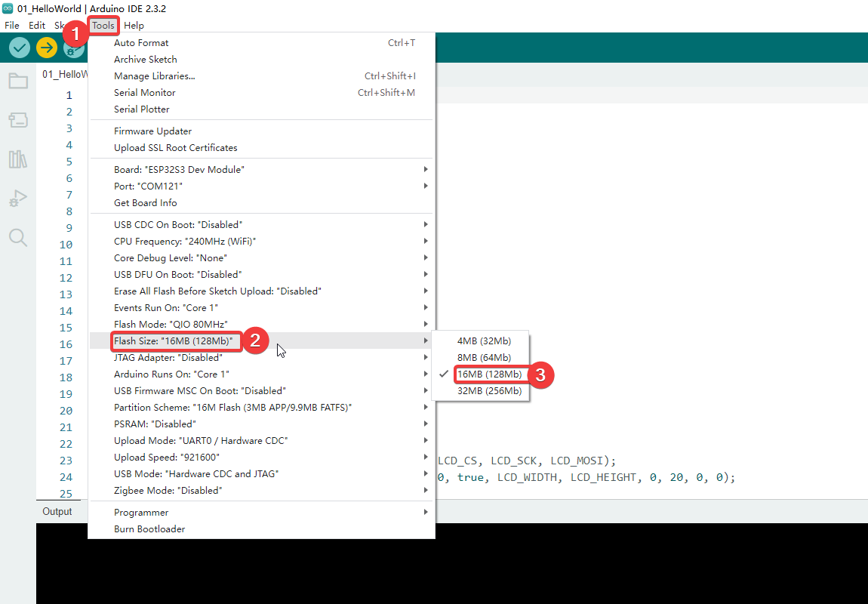Open the Debug sidebar icon
This screenshot has height=604, width=868.
coord(18,199)
